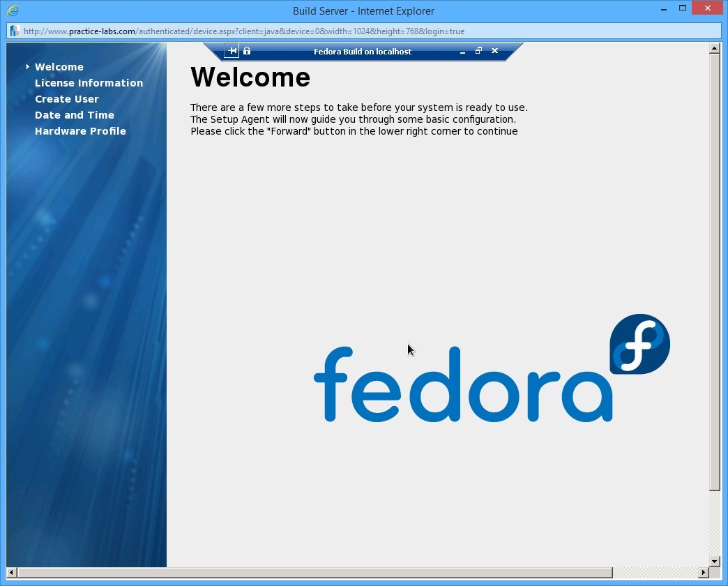Maximize the Internet Explorer window

click(683, 8)
